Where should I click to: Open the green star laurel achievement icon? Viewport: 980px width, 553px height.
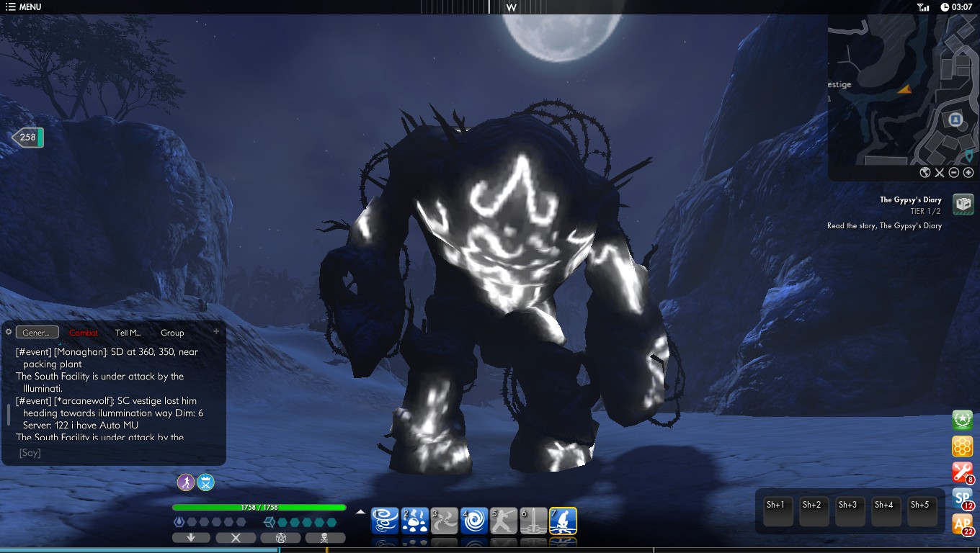coord(963,420)
